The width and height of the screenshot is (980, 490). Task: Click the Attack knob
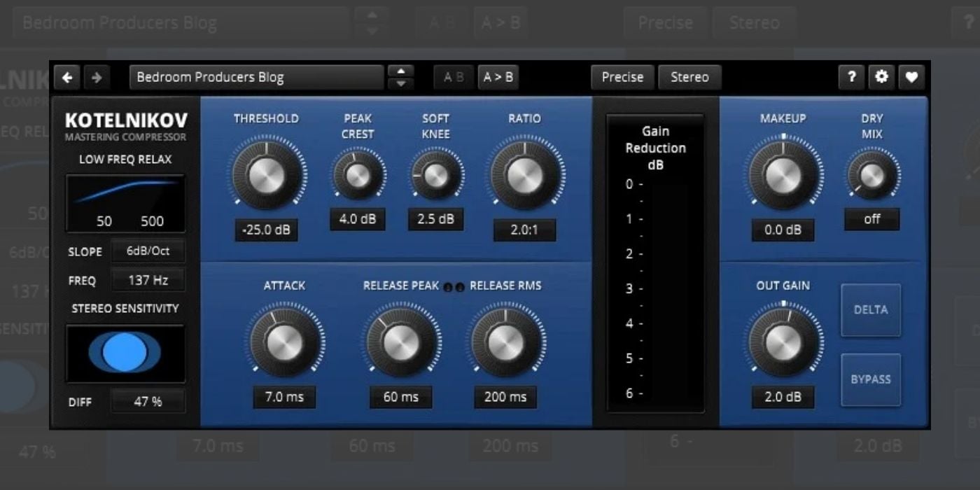point(284,342)
